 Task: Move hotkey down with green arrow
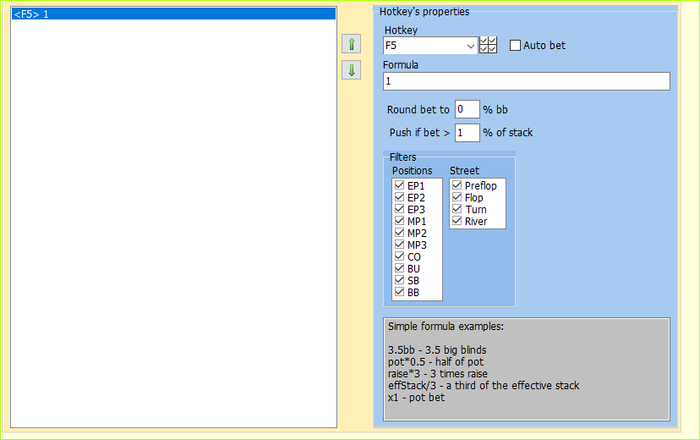351,70
